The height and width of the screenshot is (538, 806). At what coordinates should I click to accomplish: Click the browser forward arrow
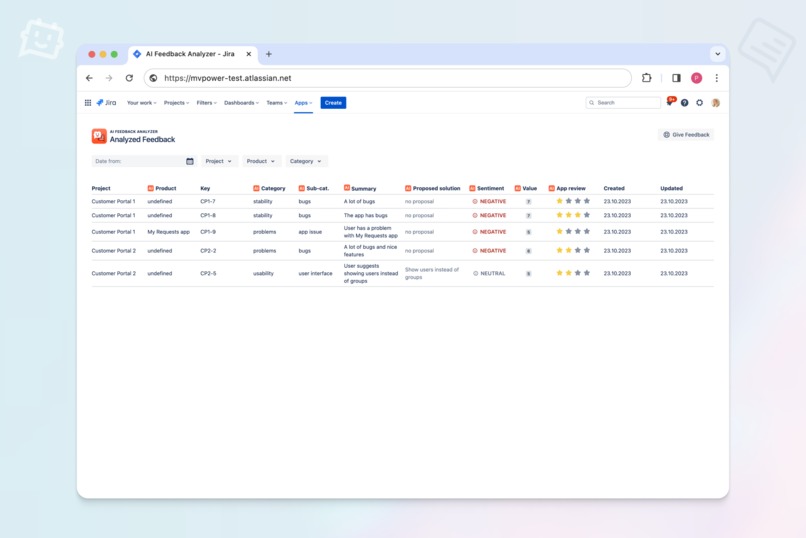(x=109, y=78)
